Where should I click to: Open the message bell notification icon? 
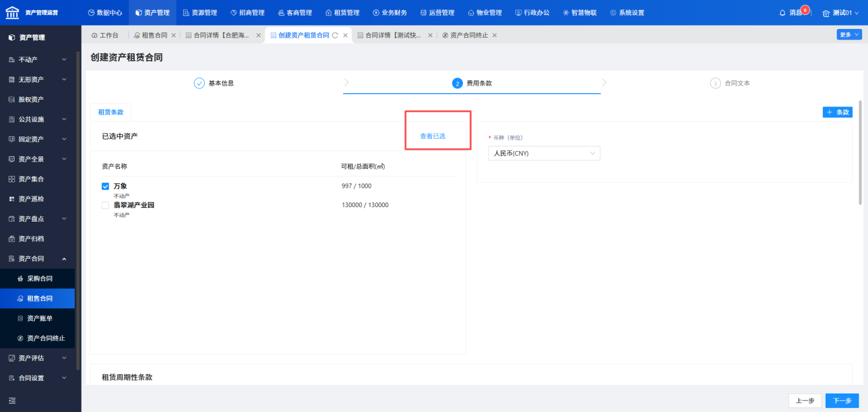[x=782, y=13]
